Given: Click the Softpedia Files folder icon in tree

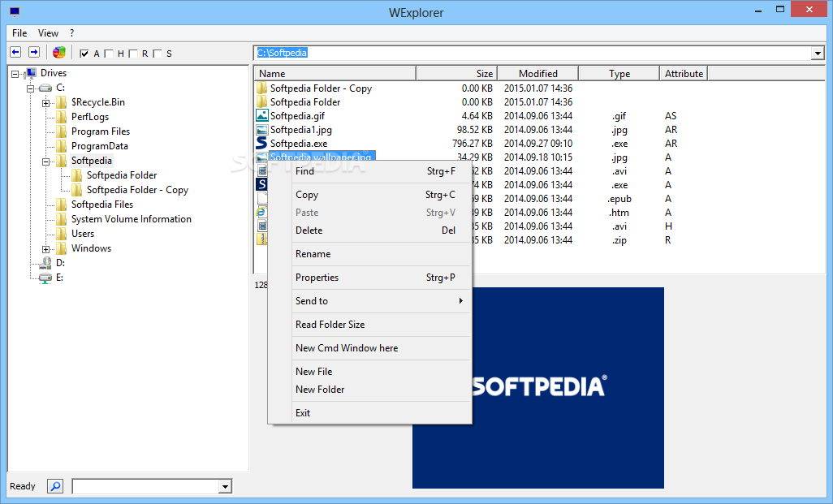Looking at the screenshot, I should pyautogui.click(x=62, y=205).
